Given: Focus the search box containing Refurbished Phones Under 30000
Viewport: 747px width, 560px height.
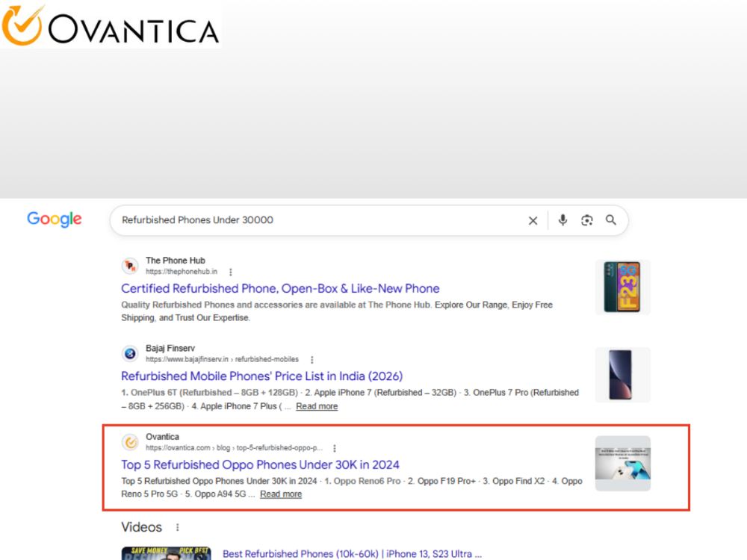Looking at the screenshot, I should [x=369, y=220].
